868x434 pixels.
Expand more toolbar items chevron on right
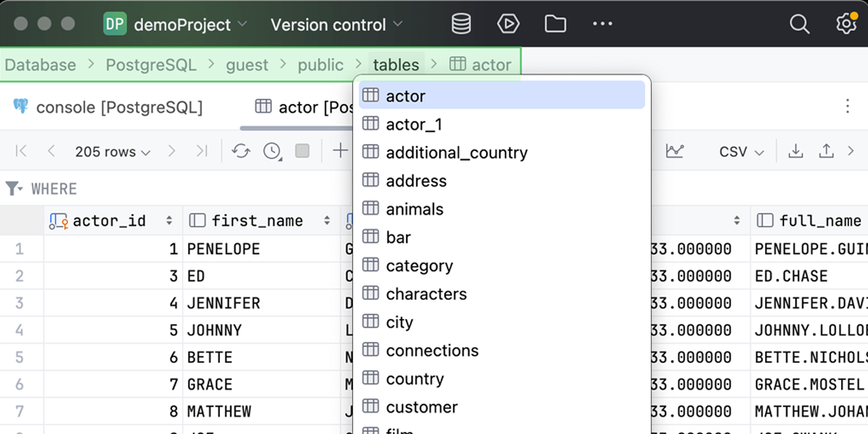point(851,151)
